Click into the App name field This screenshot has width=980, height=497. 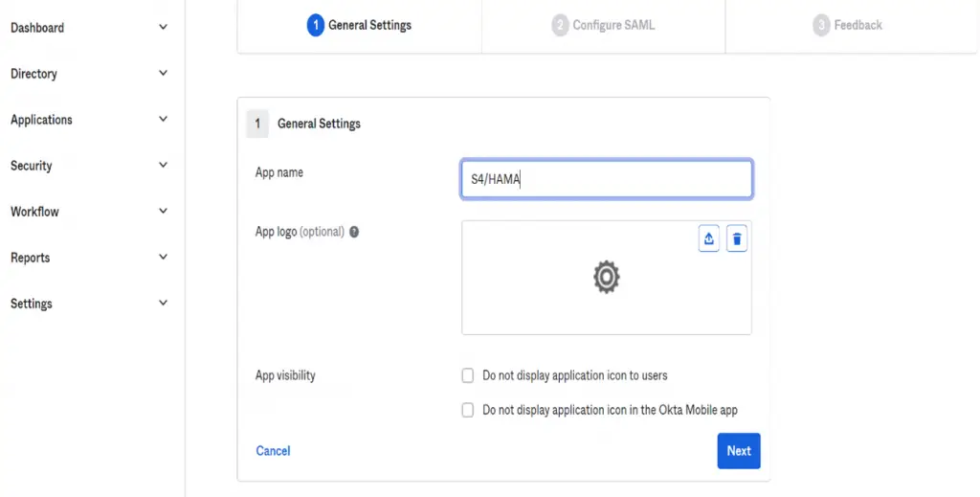606,179
